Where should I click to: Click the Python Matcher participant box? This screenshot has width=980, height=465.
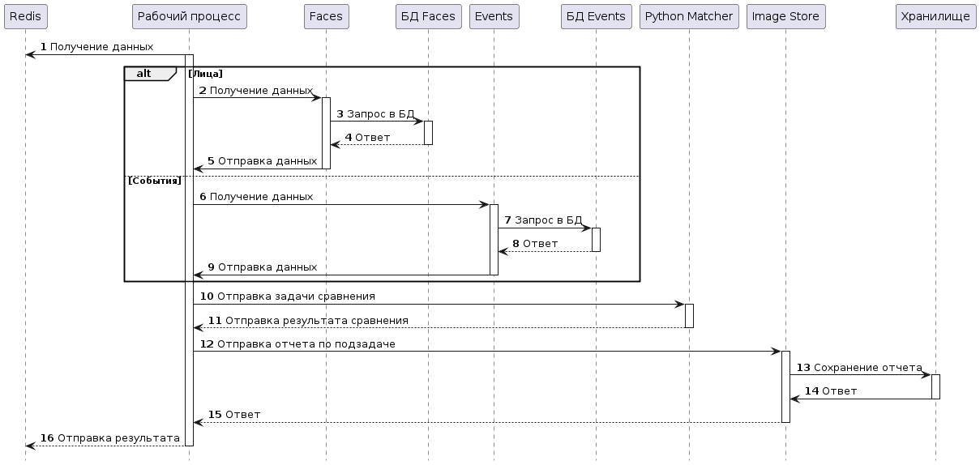coord(689,16)
